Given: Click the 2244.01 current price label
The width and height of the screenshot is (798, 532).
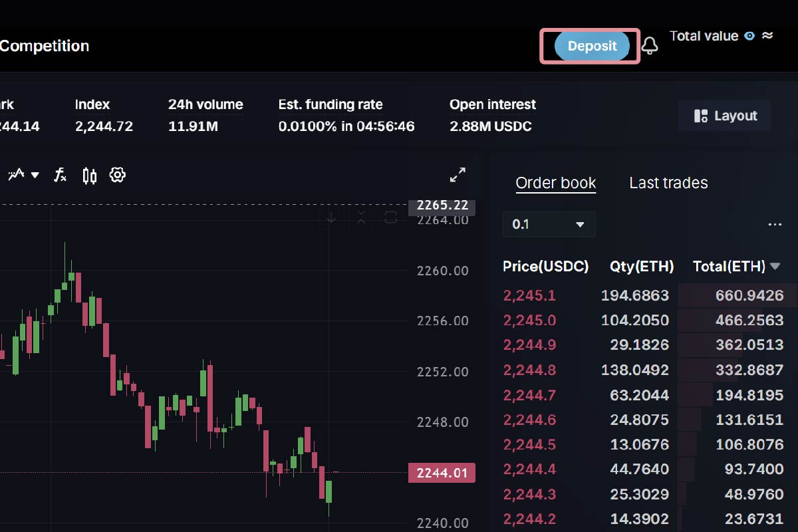Looking at the screenshot, I should click(x=442, y=473).
